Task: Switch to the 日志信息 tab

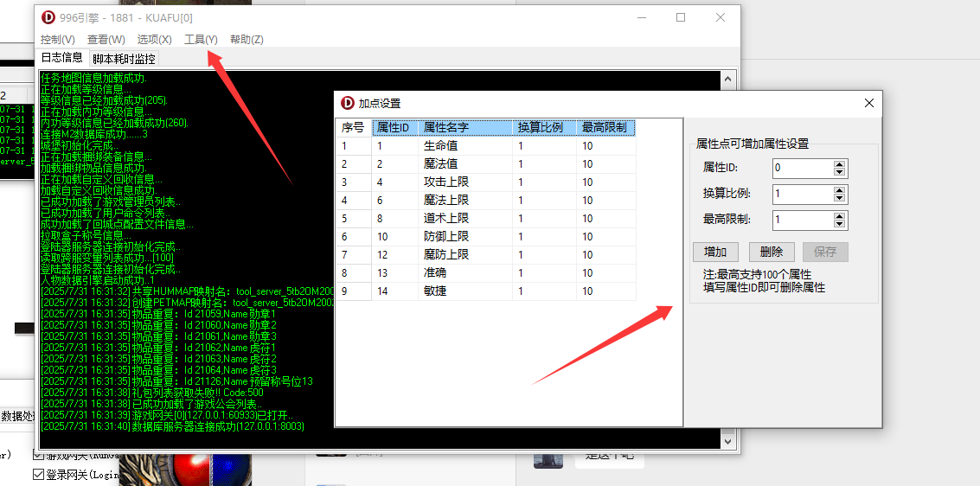Action: click(62, 57)
